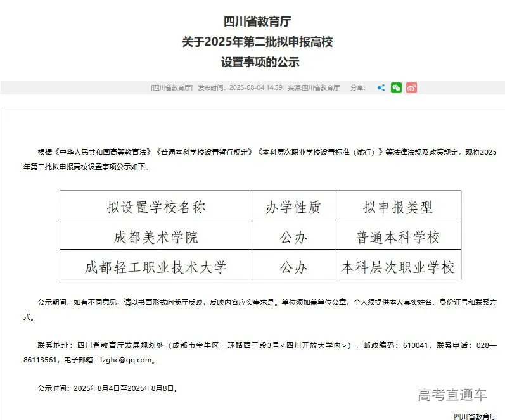Share to Weibo with red icon
The width and height of the screenshot is (505, 420).
click(x=411, y=87)
